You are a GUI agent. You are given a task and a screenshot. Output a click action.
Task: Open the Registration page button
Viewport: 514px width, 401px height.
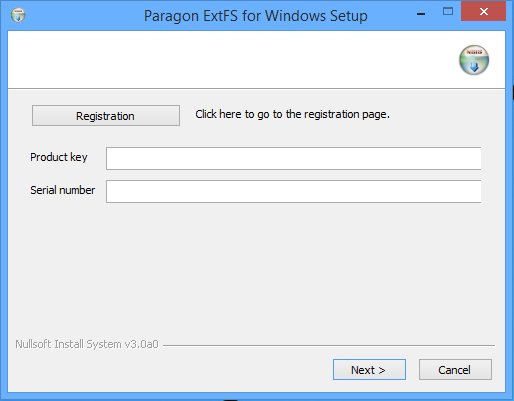click(106, 116)
